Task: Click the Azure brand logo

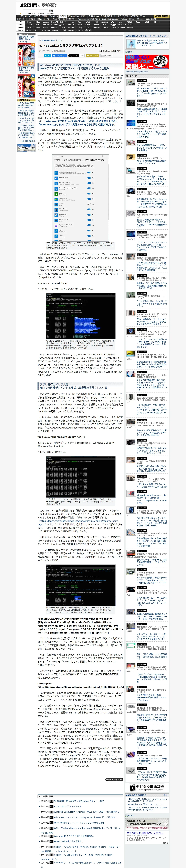Action: pos(63,28)
